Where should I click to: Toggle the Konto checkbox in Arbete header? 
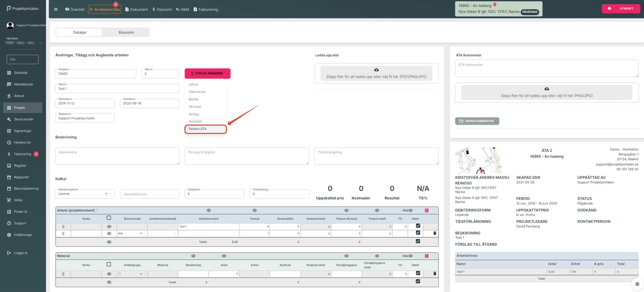(x=109, y=218)
